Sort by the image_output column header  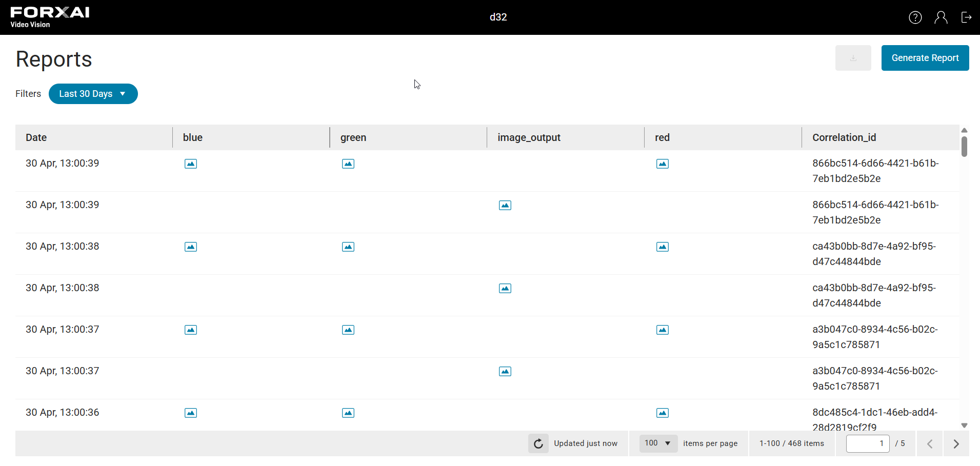point(566,137)
